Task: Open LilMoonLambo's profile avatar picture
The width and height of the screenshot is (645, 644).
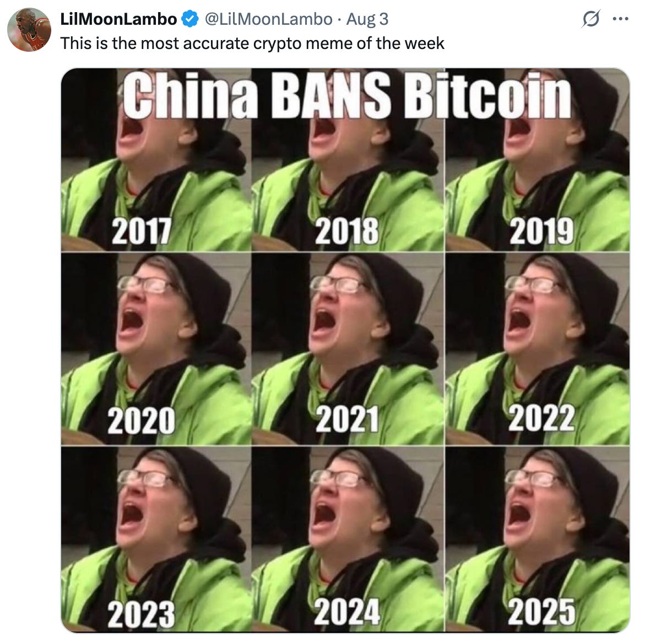Action: (x=29, y=30)
